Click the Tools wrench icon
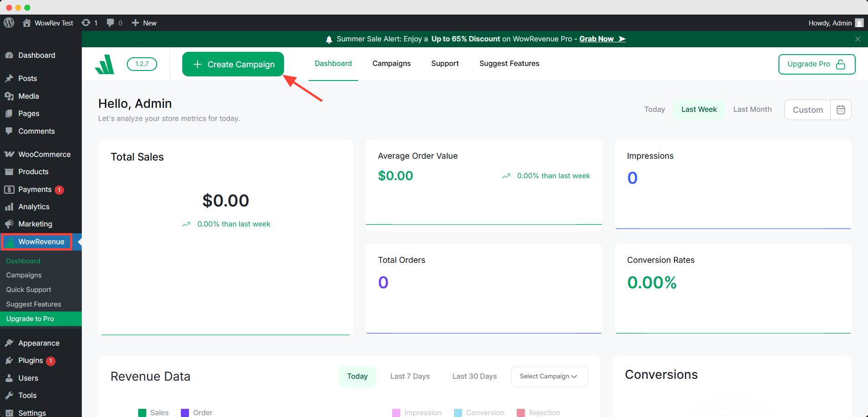This screenshot has width=868, height=417. (9, 395)
